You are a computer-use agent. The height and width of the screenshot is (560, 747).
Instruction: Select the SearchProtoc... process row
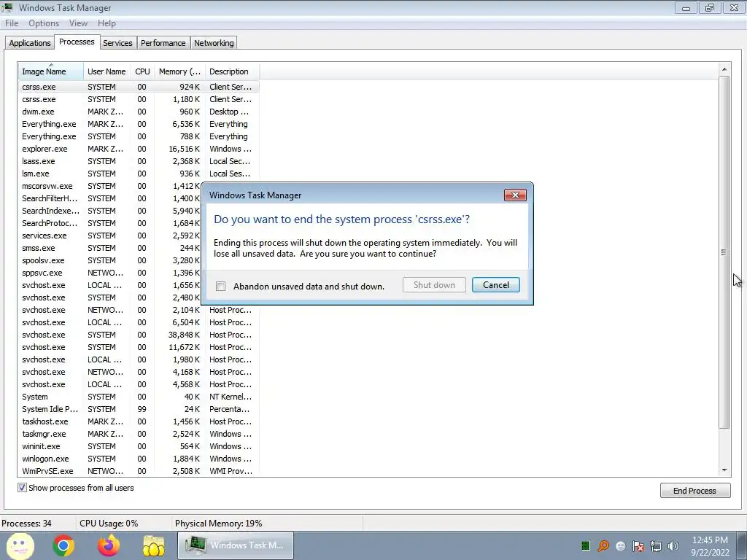click(x=109, y=223)
